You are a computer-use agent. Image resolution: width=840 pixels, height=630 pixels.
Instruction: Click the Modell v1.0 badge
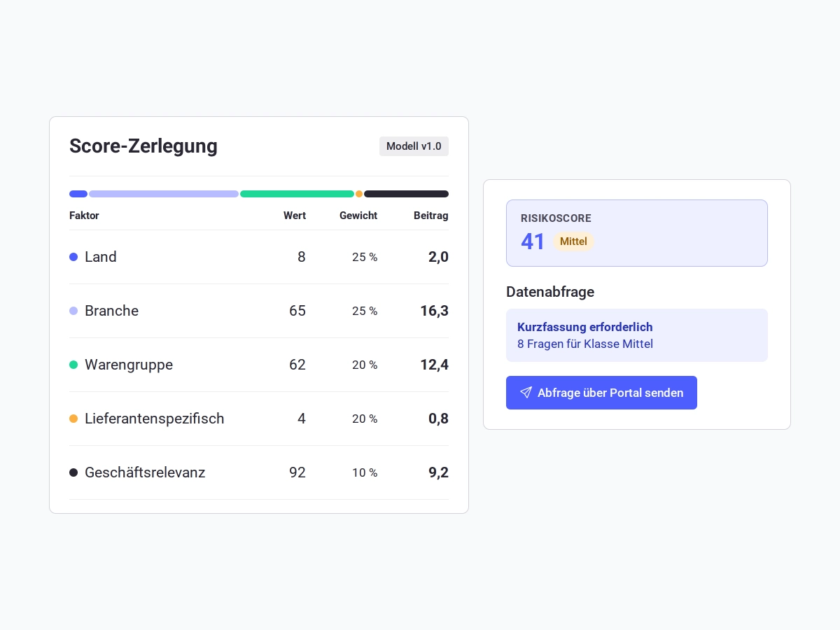coord(414,146)
